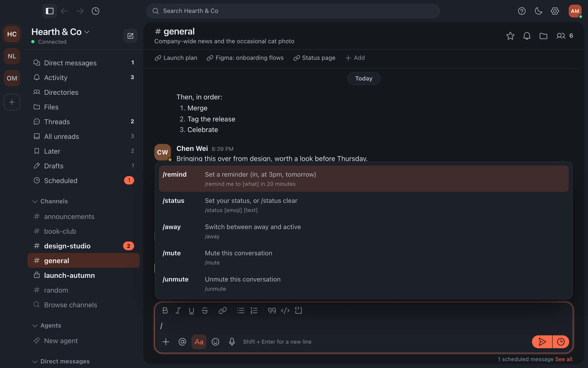Collapse the Channels section
588x368 pixels.
[x=50, y=201]
